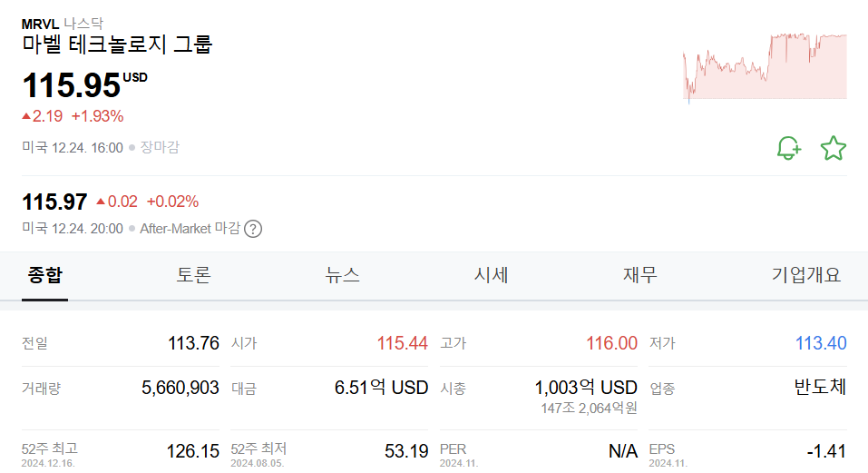
Task: Click the volume value 5,660,903
Action: tap(180, 388)
